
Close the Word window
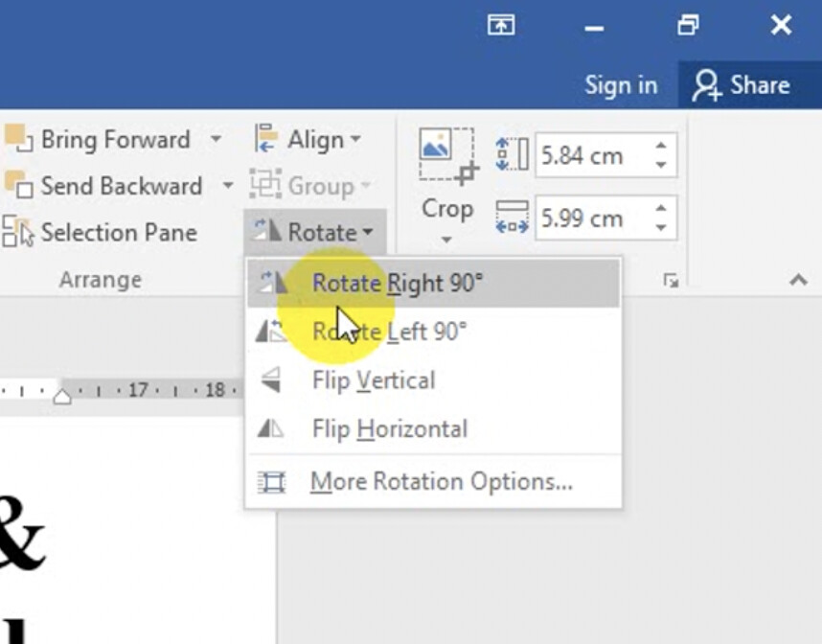point(781,25)
